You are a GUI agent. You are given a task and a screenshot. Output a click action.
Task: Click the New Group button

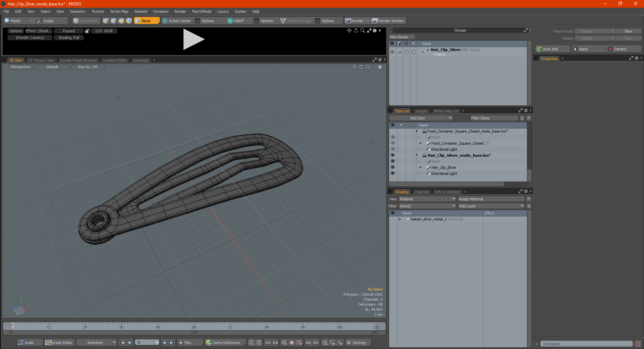tap(402, 37)
